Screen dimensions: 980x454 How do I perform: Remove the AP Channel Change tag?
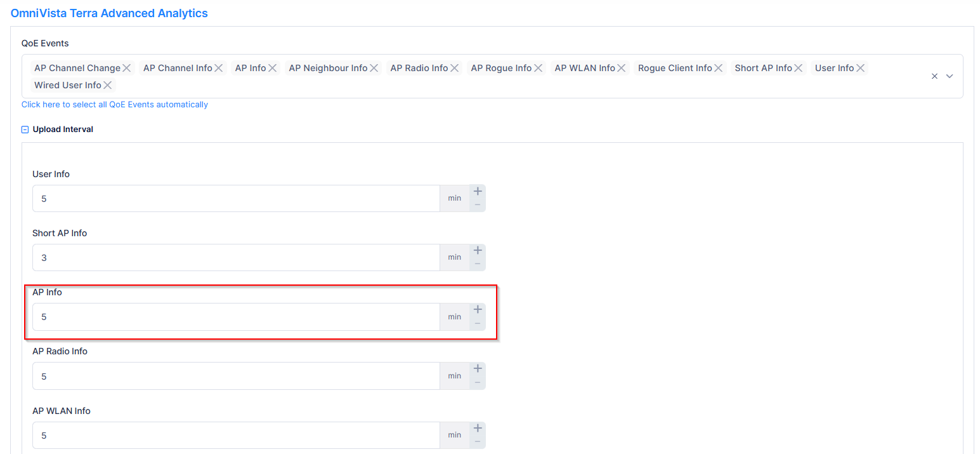tap(127, 68)
